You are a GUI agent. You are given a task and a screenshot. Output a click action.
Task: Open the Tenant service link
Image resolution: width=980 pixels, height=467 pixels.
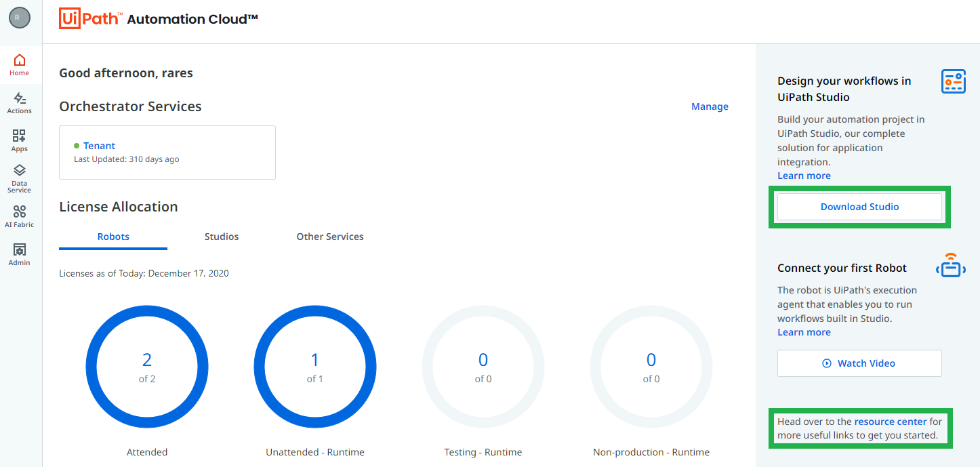(x=99, y=146)
